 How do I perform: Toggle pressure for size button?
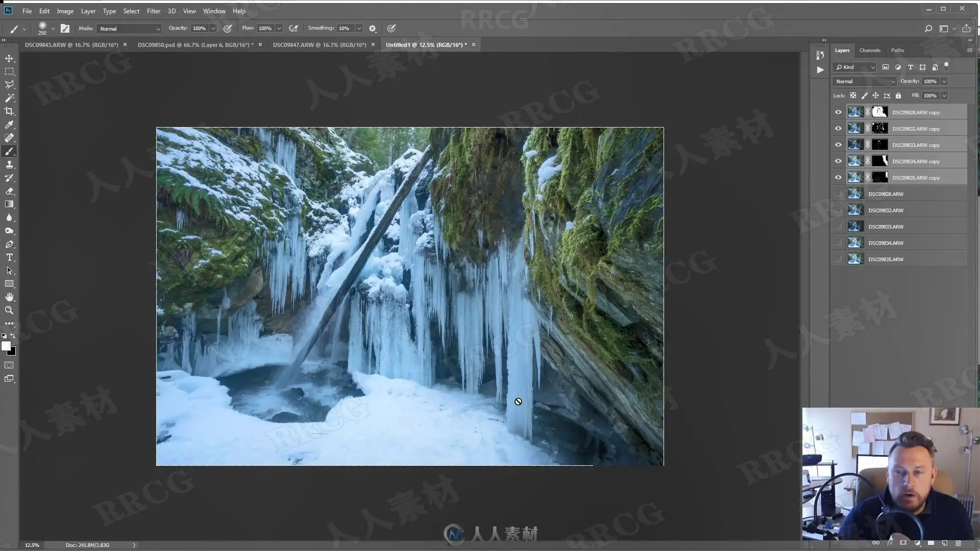[x=391, y=29]
